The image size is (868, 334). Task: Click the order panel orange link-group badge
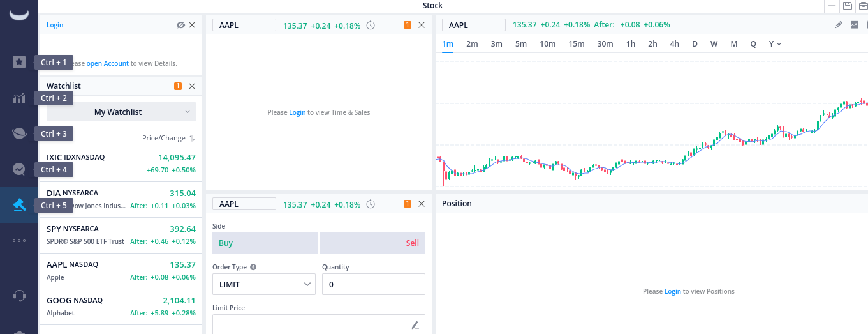point(408,204)
